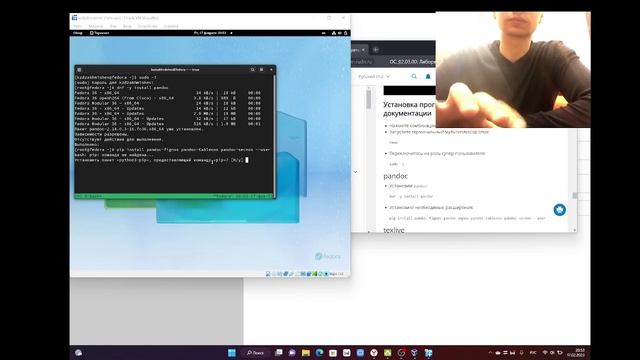Viewport: 640px width, 360px height.
Task: Click the 'sudo -i' code snippet on page
Action: 396,164
